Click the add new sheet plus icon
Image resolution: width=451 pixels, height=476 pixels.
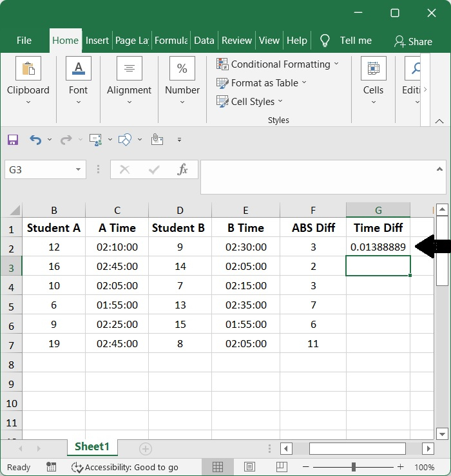pos(146,449)
